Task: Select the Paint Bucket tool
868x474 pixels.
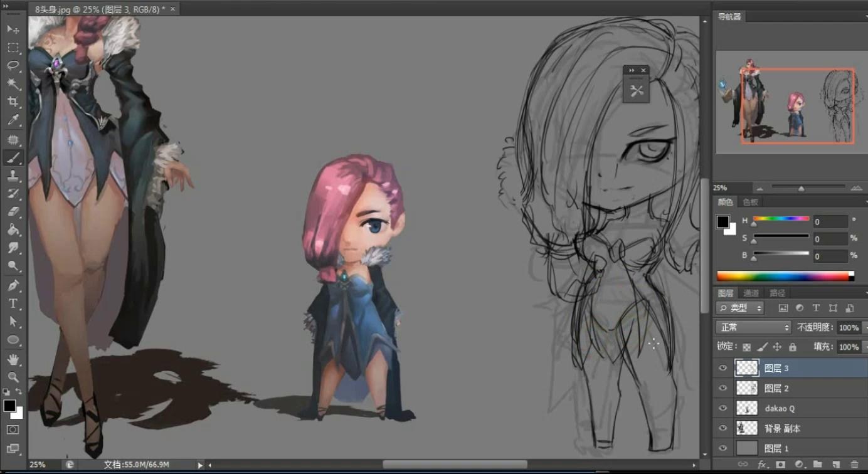Action: [x=13, y=231]
